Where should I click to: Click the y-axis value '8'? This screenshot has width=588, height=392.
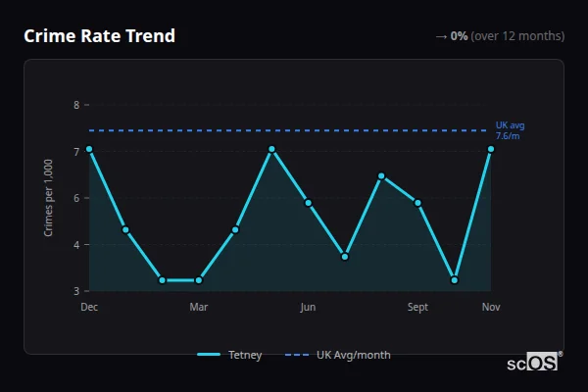click(x=76, y=105)
